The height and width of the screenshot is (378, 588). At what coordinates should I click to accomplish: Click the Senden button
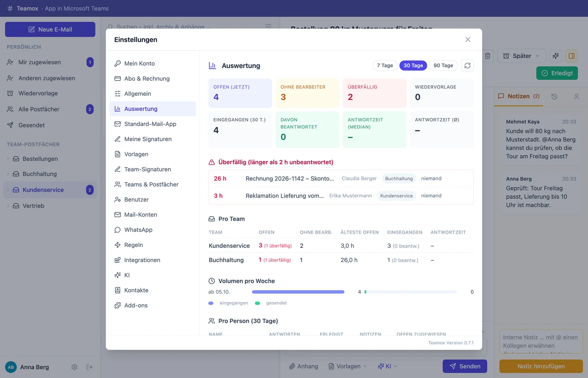coord(465,366)
